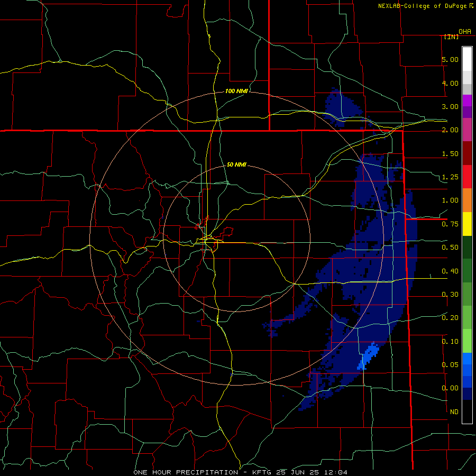Screen dimensions: 476x476
Task: Click the light blue heavier precipitation patch
Action: coord(368,355)
